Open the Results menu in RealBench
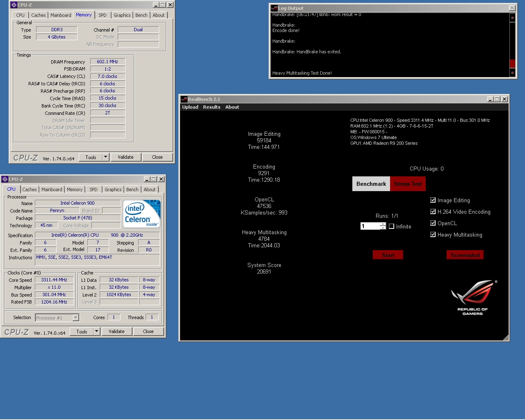The image size is (525, 420). [212, 107]
